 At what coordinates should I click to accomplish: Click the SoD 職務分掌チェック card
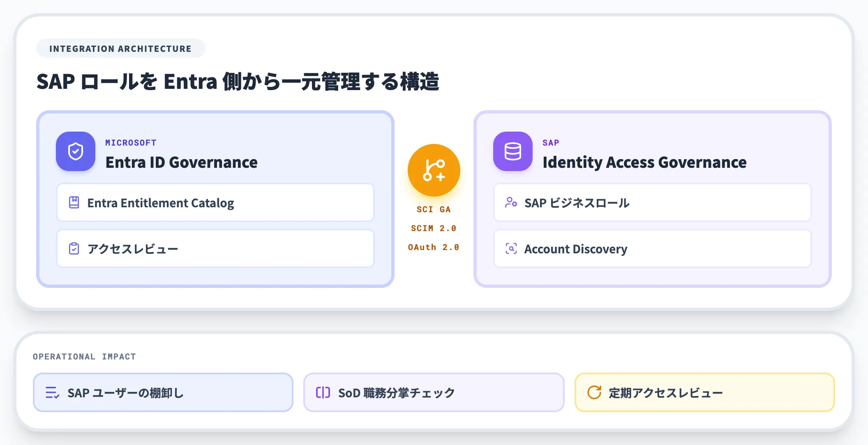tap(434, 392)
